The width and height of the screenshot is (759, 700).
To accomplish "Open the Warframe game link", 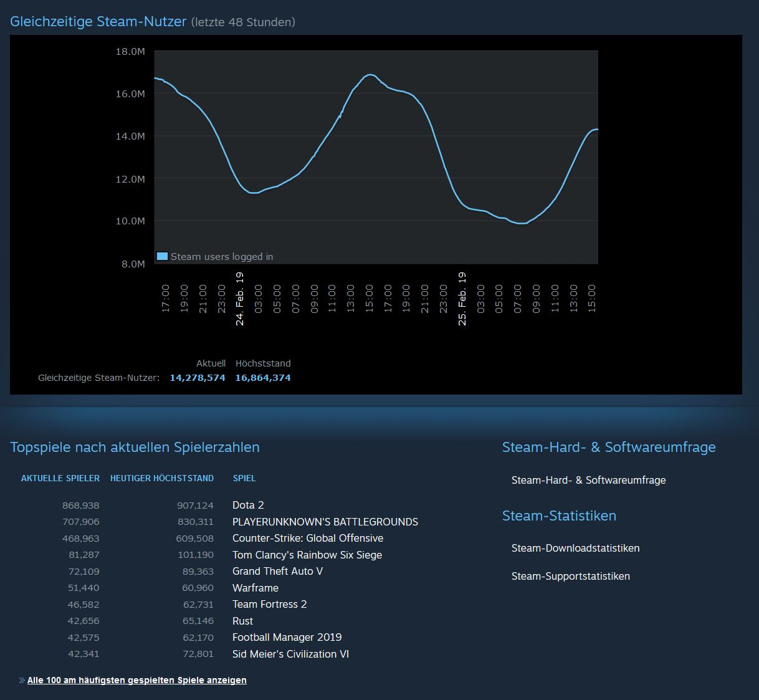I will pyautogui.click(x=255, y=588).
